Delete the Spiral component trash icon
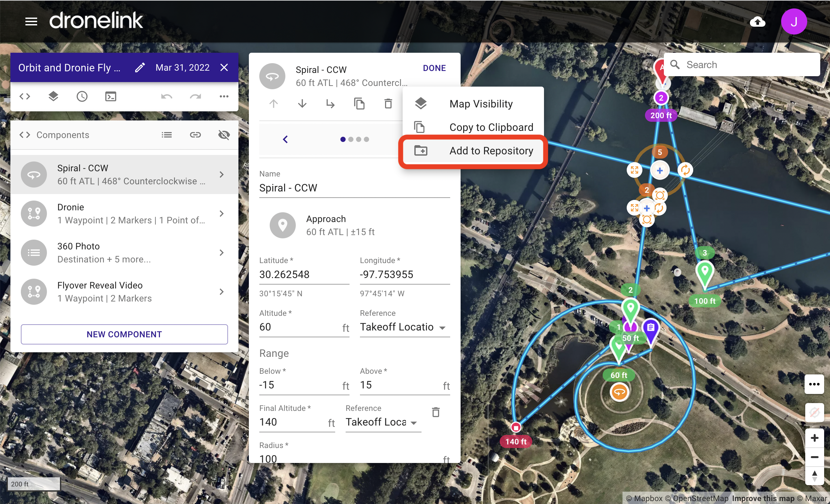Image resolution: width=830 pixels, height=504 pixels. pos(388,104)
